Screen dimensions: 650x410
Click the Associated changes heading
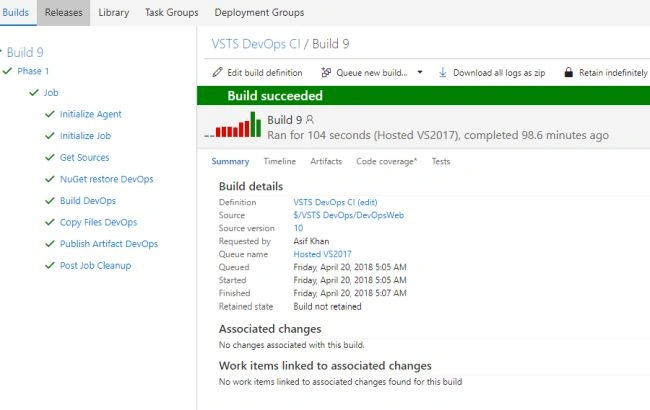point(270,329)
